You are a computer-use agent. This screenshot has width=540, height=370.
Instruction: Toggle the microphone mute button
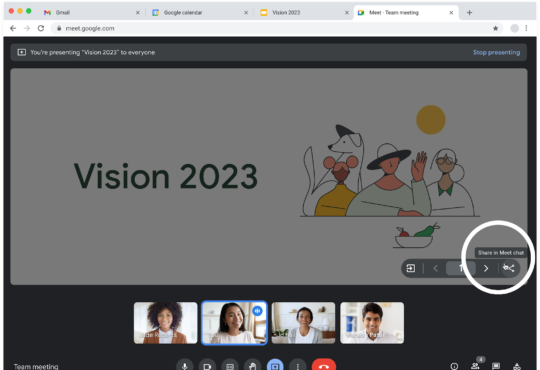pyautogui.click(x=185, y=365)
